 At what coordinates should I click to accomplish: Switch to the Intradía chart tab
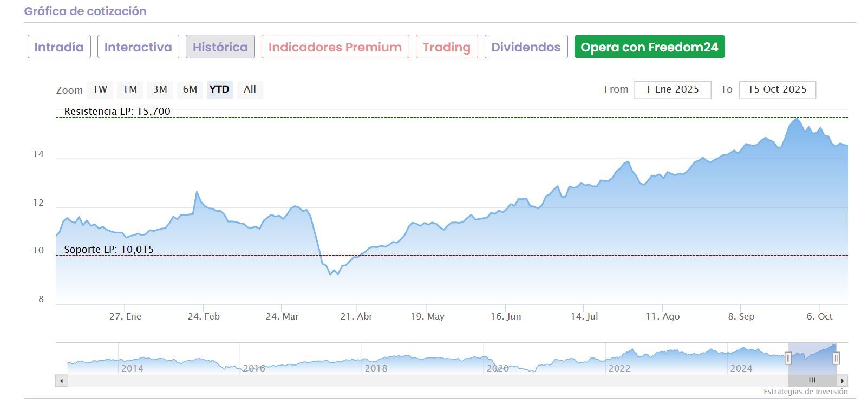pos(59,47)
